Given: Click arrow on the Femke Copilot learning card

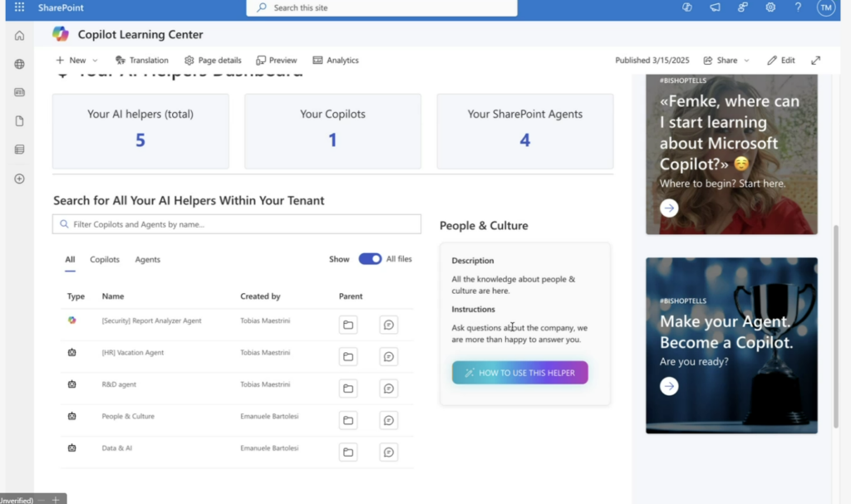Looking at the screenshot, I should tap(669, 208).
